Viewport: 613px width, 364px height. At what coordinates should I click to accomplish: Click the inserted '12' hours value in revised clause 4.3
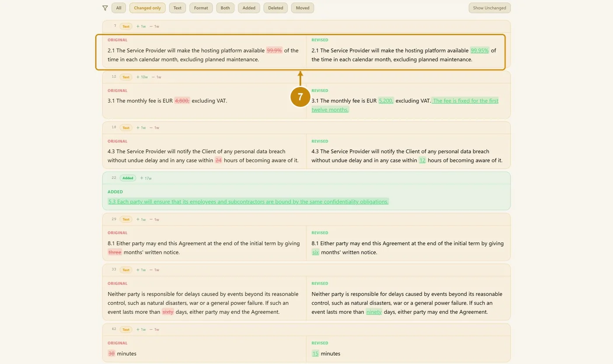tap(423, 160)
